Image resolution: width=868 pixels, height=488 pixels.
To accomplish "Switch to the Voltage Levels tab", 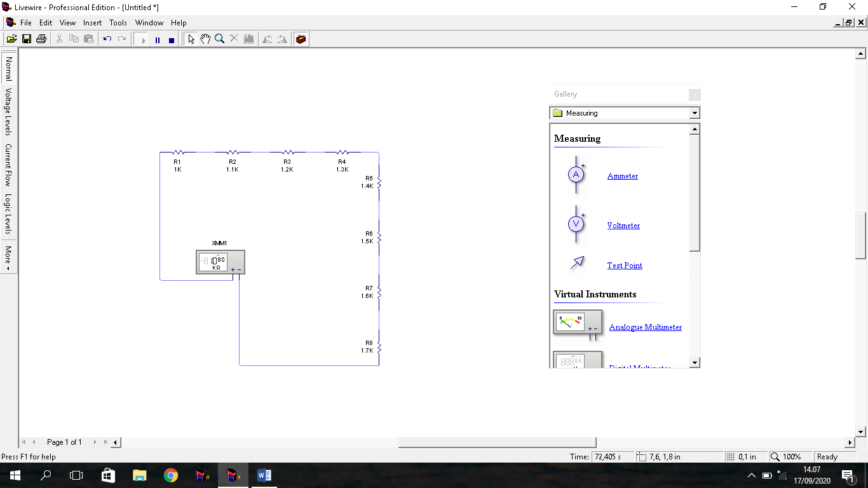I will tap(8, 112).
